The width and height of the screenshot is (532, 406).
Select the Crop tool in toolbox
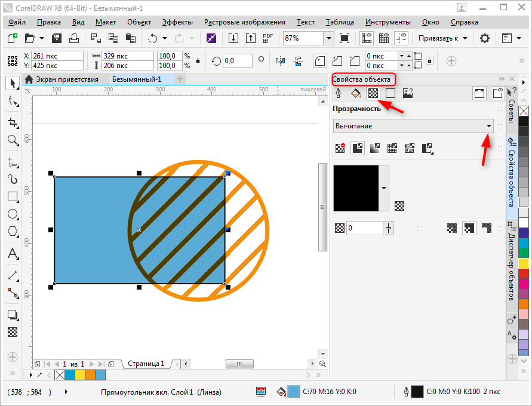(x=13, y=122)
